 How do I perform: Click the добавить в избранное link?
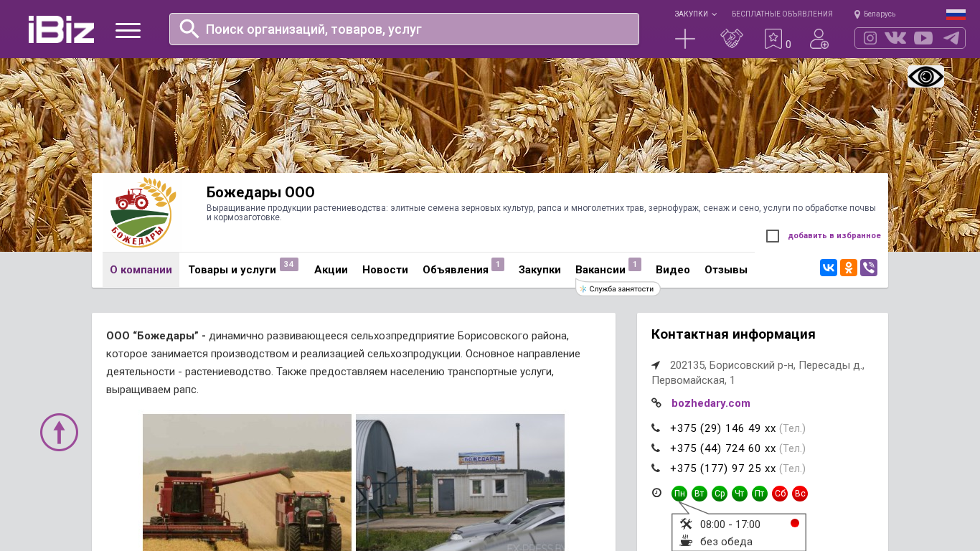(834, 236)
